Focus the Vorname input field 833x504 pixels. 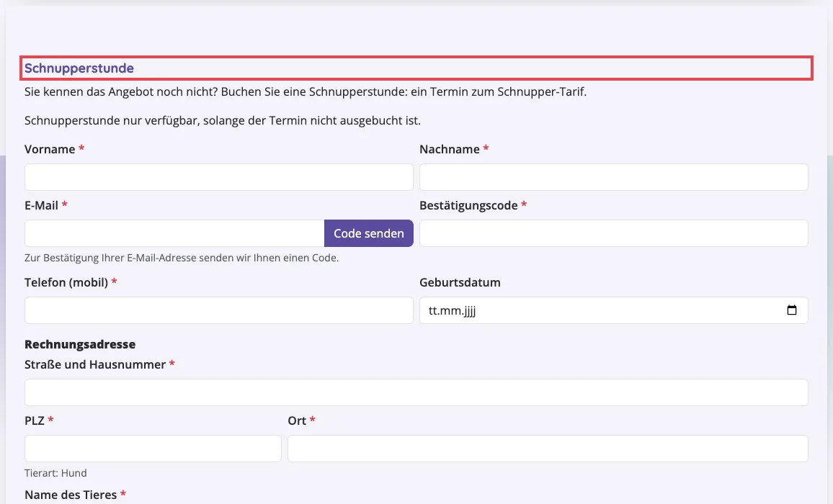(x=219, y=177)
